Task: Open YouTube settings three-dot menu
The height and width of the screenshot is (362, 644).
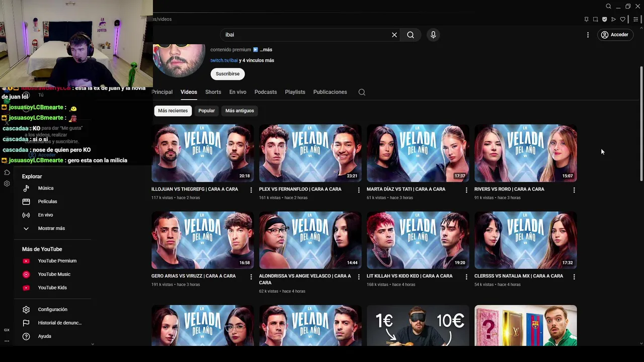Action: pyautogui.click(x=588, y=35)
